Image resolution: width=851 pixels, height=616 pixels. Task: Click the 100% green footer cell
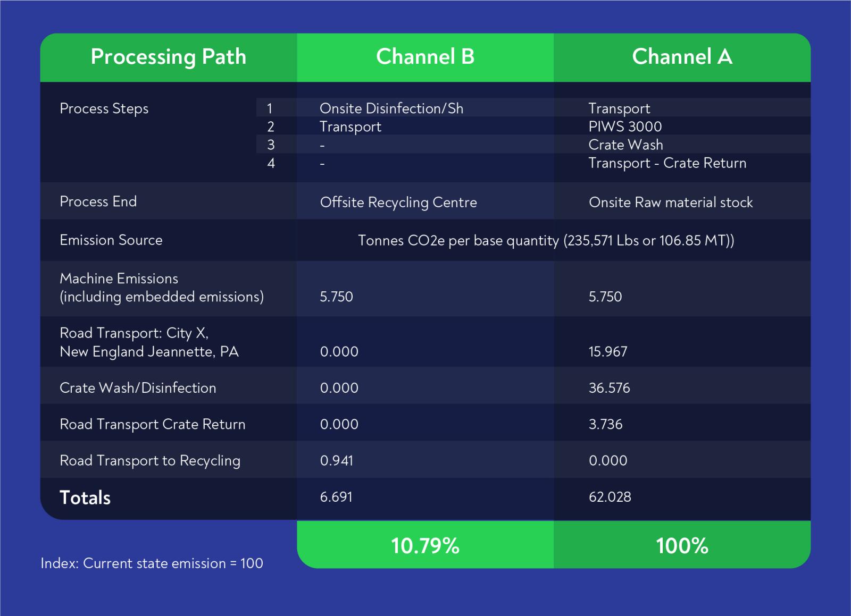(x=682, y=545)
